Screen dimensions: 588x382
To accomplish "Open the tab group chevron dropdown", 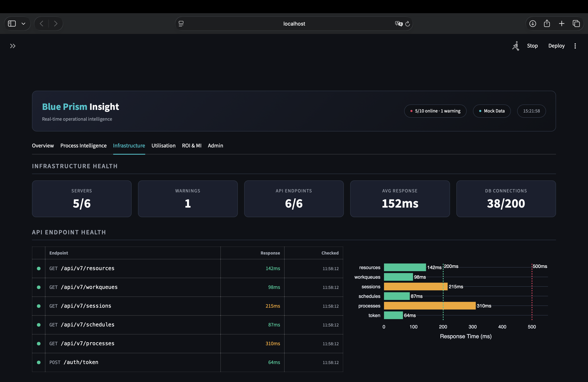I will (23, 23).
